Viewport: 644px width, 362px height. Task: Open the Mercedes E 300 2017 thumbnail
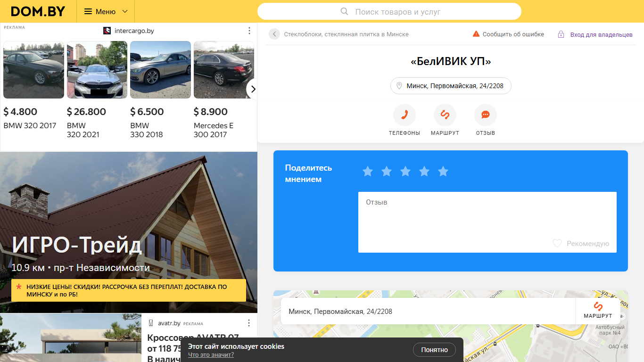pos(224,70)
